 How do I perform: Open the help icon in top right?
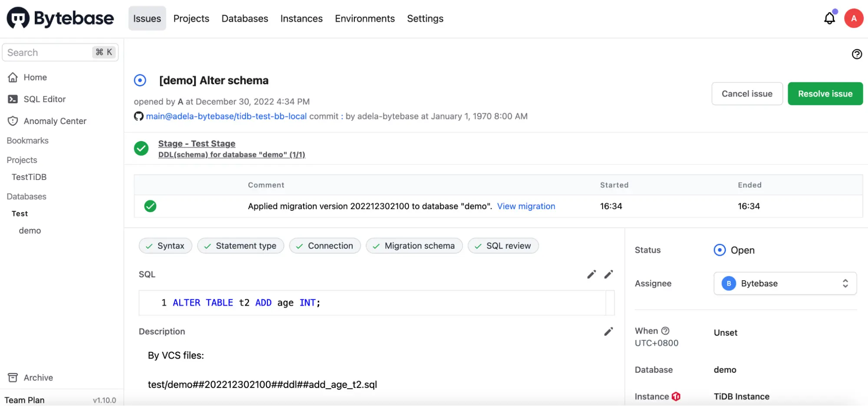point(856,54)
